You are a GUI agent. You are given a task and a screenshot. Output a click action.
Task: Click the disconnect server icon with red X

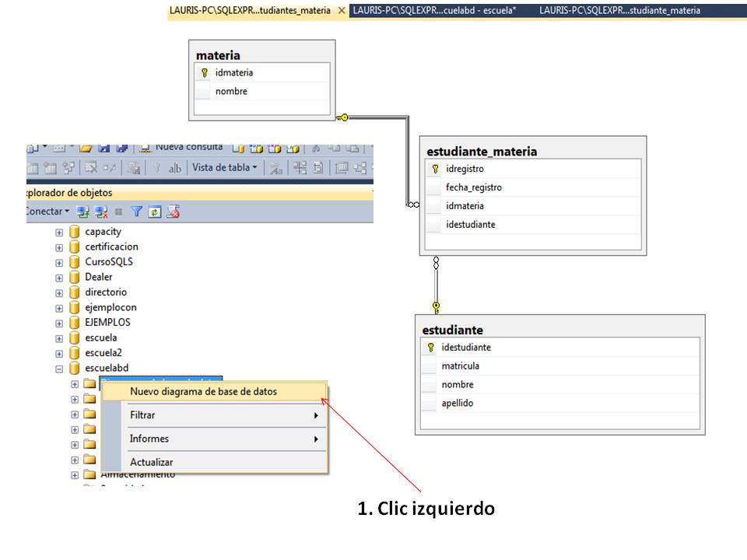[x=102, y=209]
